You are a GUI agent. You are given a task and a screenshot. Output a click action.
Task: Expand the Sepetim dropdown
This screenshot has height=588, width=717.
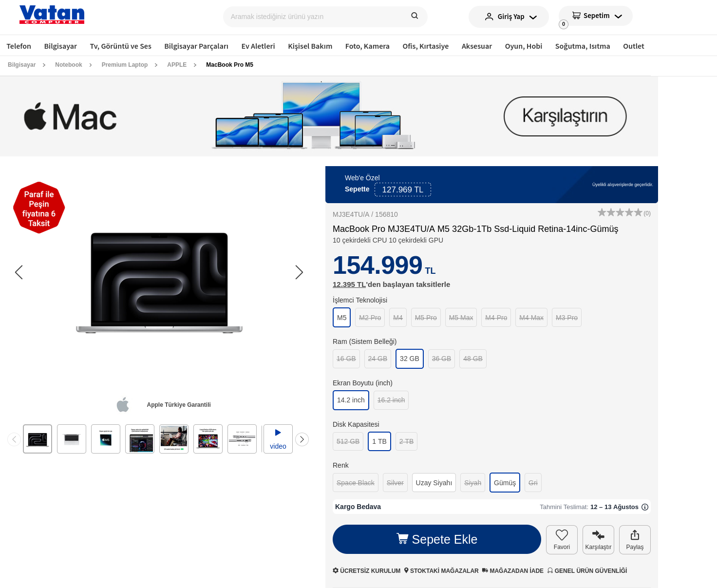596,16
